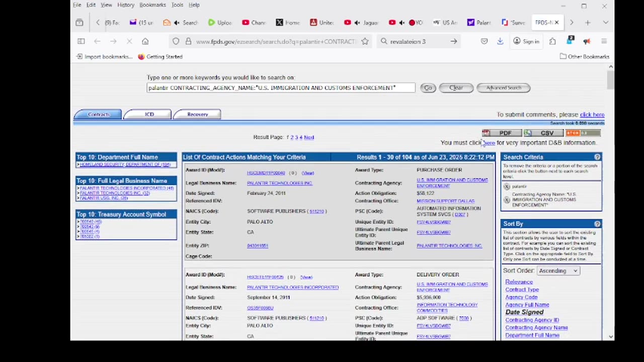Click the blue extension icon with badge

coord(571,41)
